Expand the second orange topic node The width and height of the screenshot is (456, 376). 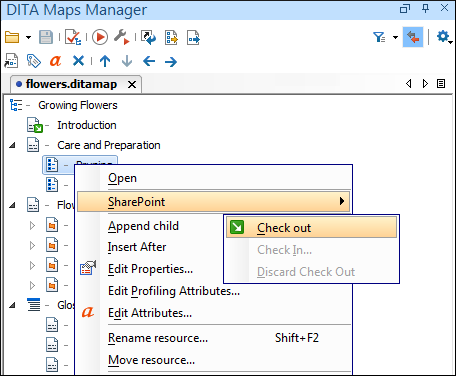32,246
